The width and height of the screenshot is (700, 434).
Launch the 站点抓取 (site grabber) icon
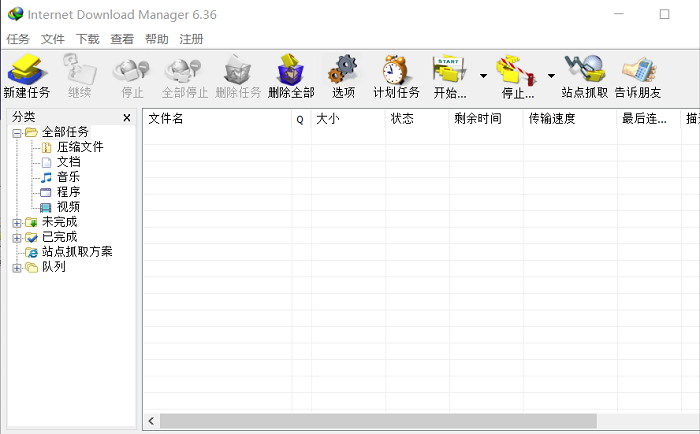point(584,69)
